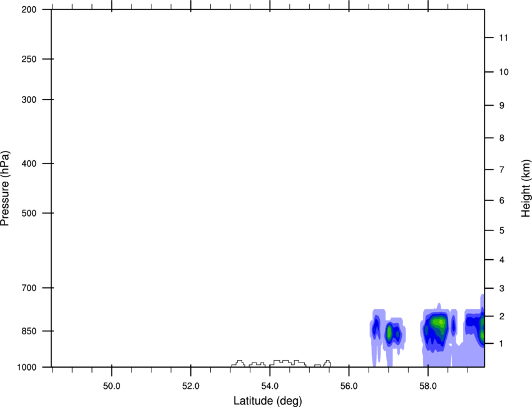This screenshot has width=532, height=407.
Task: Pick the 1 km height label
Action: click(x=501, y=344)
